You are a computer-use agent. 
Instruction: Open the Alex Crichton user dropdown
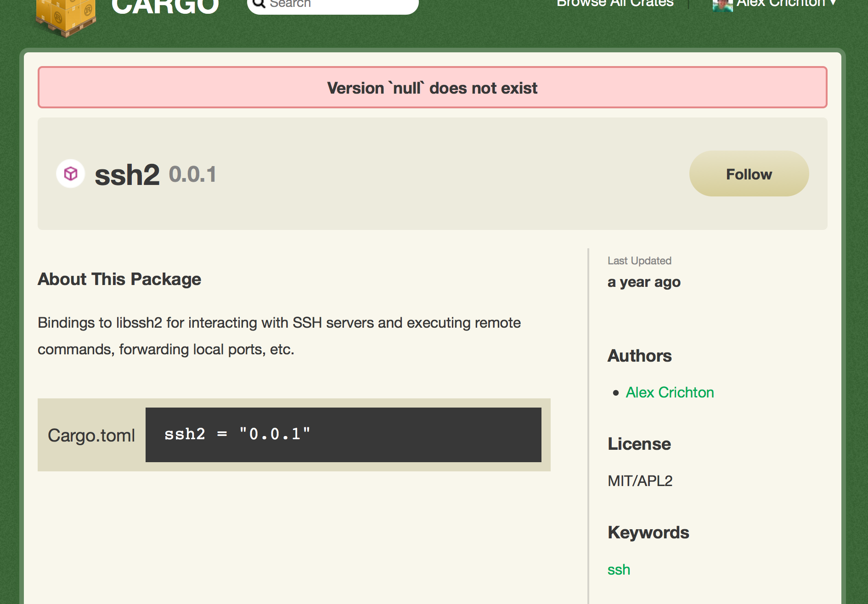click(786, 4)
